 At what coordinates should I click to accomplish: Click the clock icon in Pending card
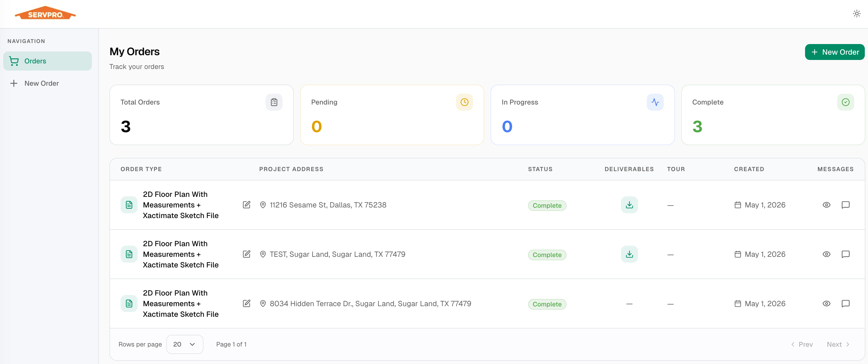tap(464, 102)
